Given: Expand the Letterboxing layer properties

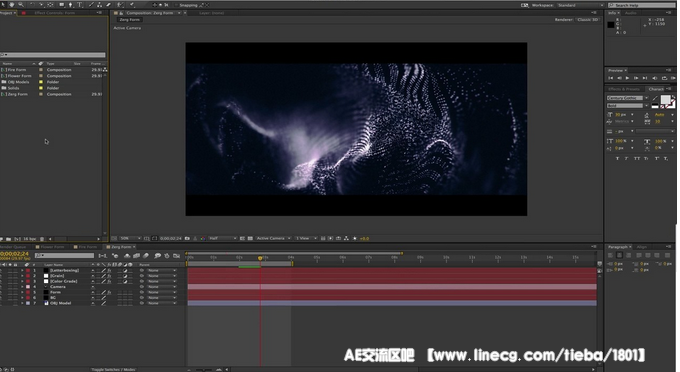Looking at the screenshot, I should point(23,271).
